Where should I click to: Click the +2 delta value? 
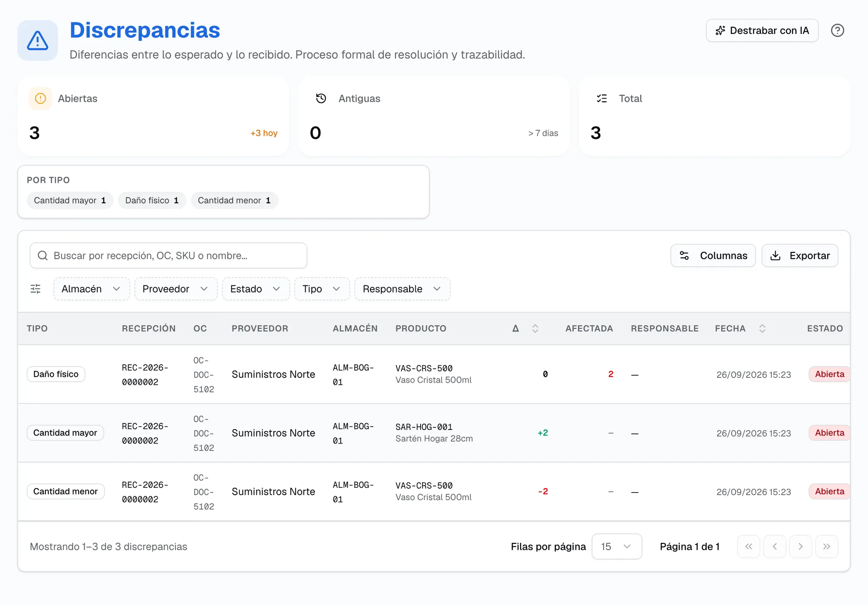click(x=543, y=433)
